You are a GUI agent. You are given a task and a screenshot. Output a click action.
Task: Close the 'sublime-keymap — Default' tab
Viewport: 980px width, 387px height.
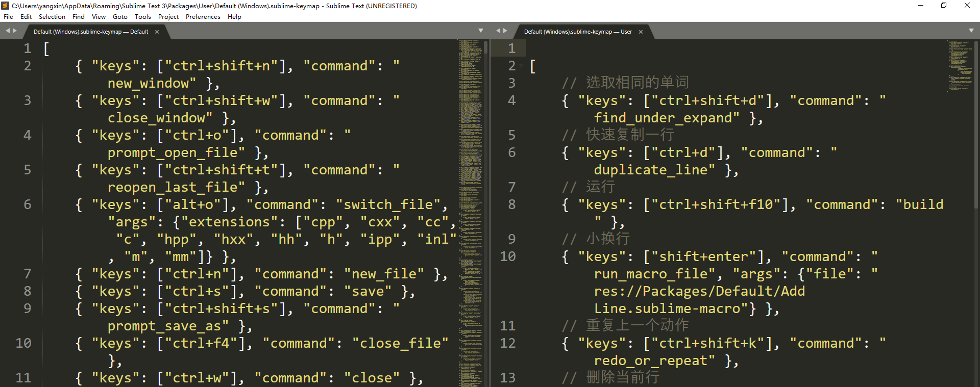click(x=157, y=32)
